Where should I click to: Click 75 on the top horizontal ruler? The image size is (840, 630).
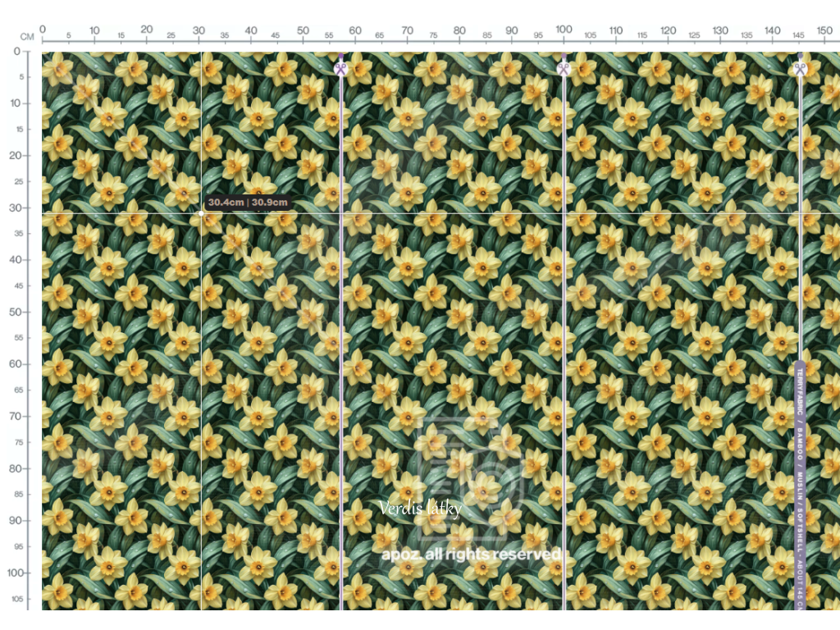(433, 35)
